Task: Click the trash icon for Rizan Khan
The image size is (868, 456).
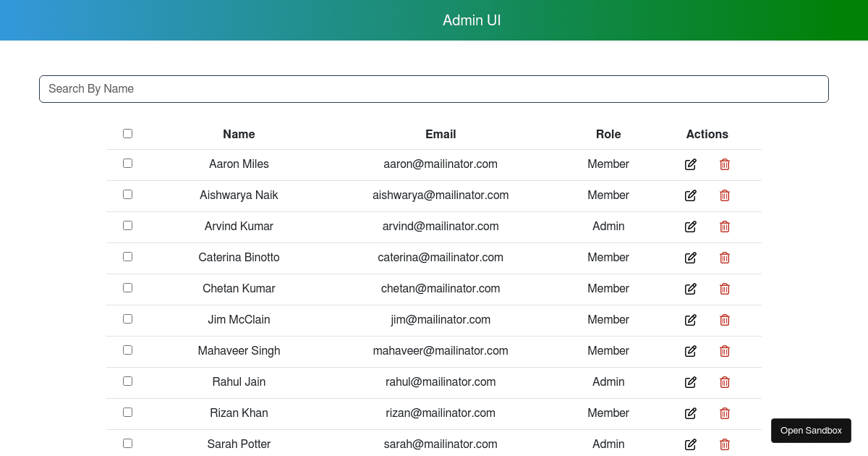Action: [x=724, y=413]
